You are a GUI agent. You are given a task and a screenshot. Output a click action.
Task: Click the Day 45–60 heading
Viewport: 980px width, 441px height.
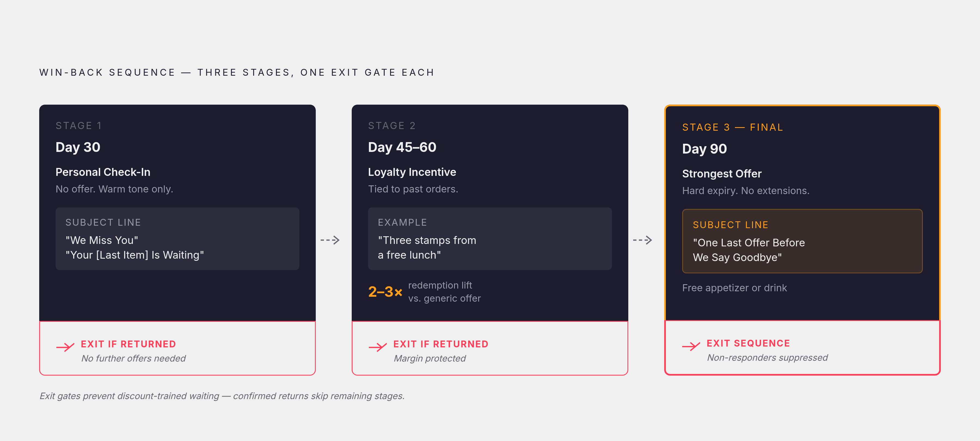coord(402,147)
